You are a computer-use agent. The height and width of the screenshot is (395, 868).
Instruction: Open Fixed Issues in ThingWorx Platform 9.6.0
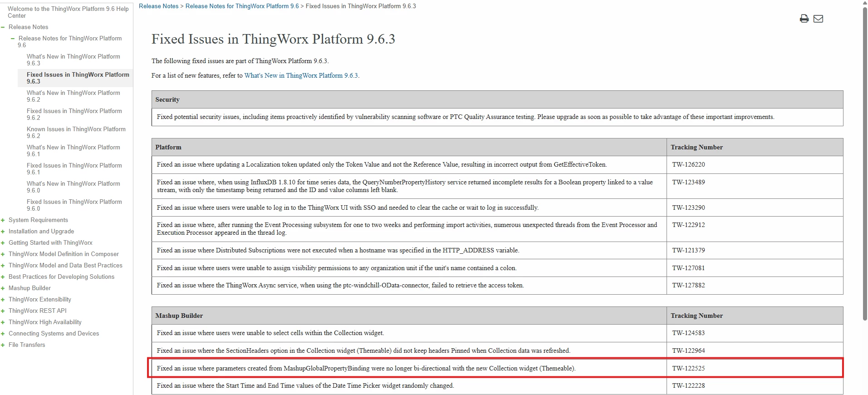click(x=74, y=205)
